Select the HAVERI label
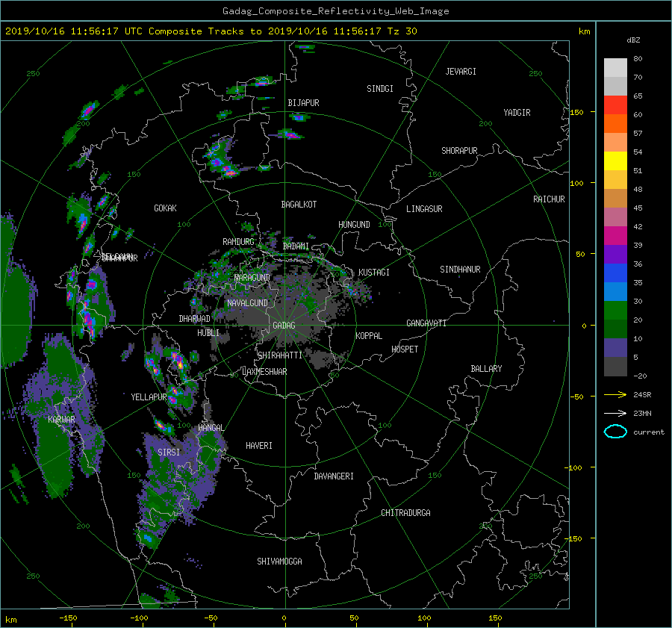672x628 pixels. [x=259, y=447]
